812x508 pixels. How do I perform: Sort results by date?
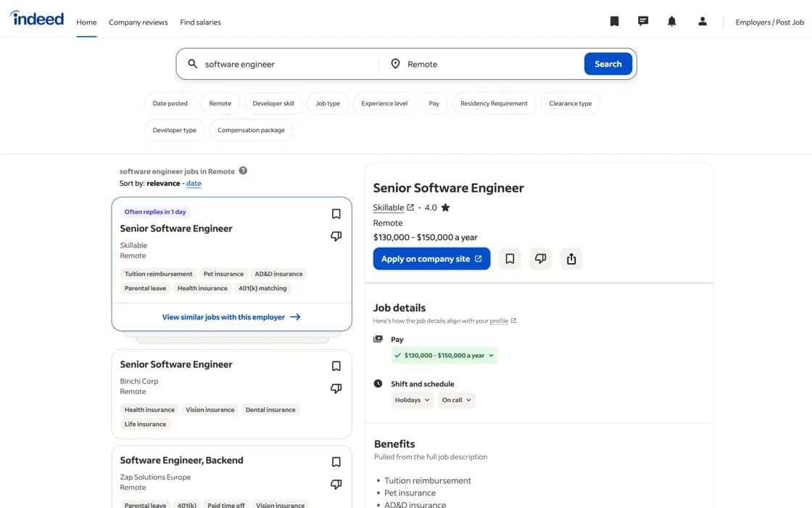194,183
